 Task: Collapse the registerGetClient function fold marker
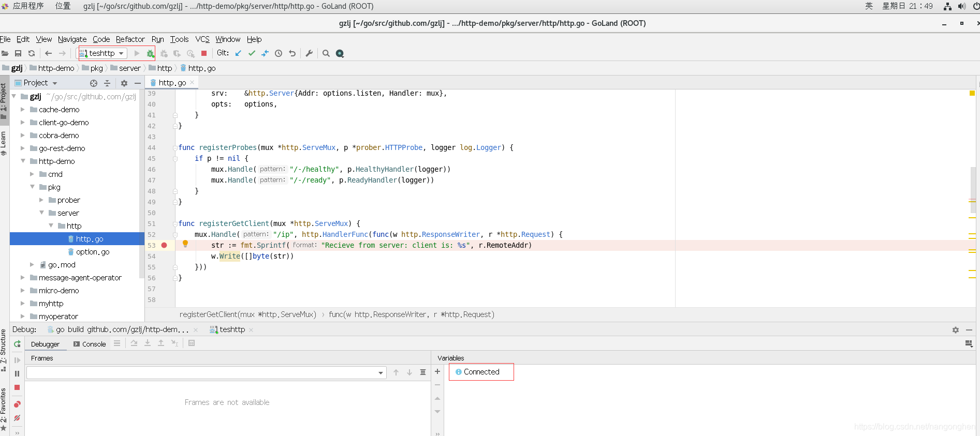pyautogui.click(x=175, y=223)
